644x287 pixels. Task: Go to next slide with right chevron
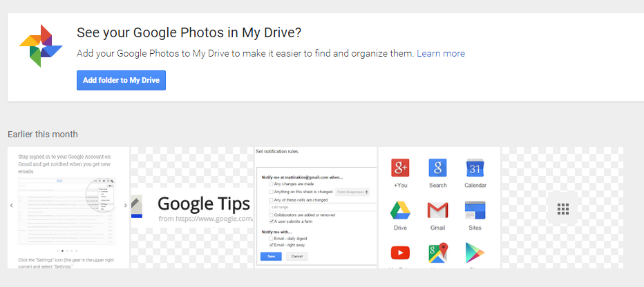point(126,205)
